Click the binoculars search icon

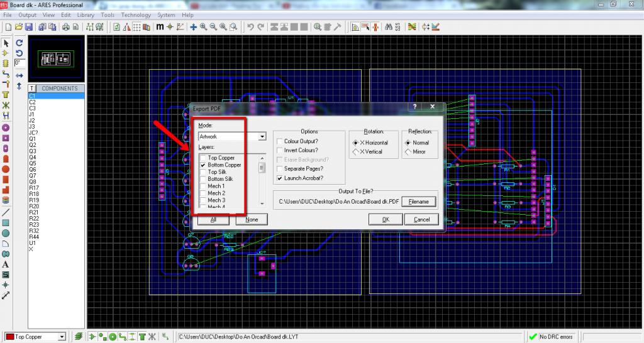pos(389,27)
